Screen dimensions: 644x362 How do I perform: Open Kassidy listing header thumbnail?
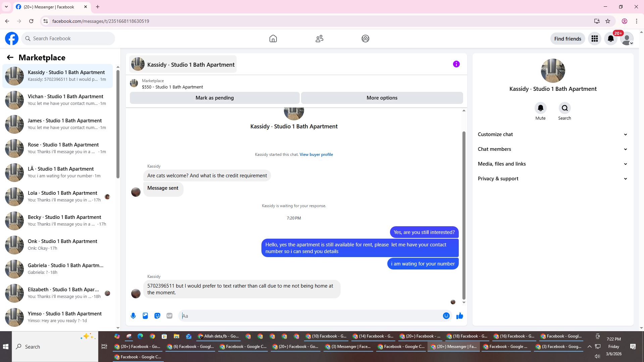138,64
